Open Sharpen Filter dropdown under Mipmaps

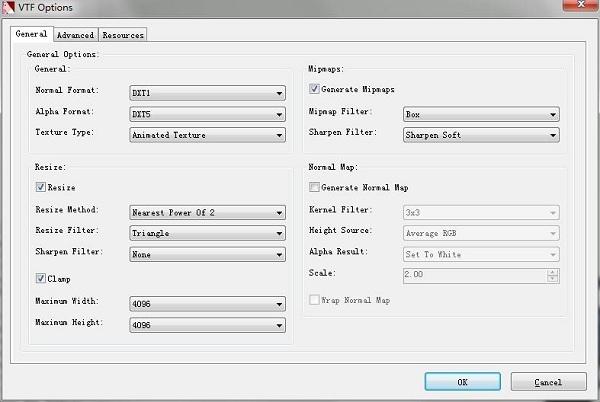[x=481, y=135]
